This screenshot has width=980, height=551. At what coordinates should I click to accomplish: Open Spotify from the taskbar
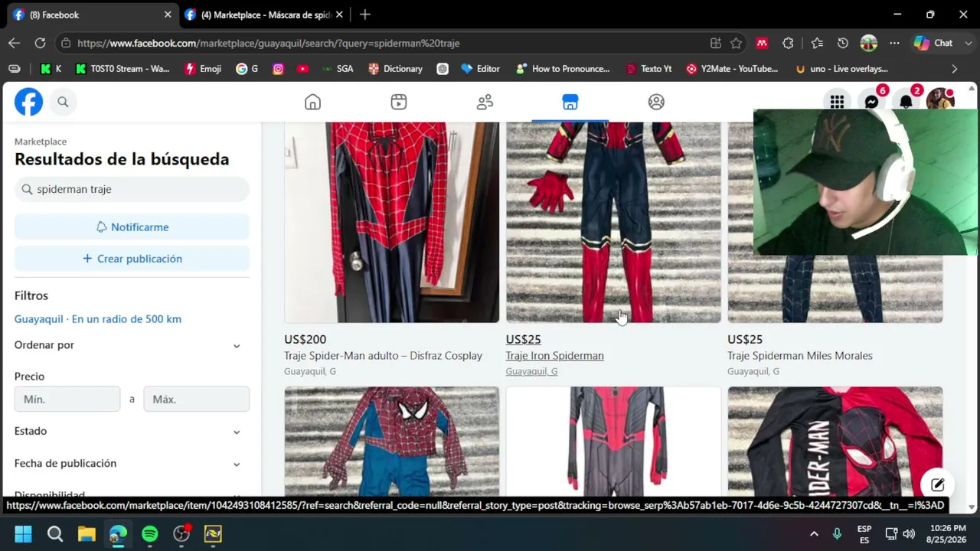(x=149, y=533)
